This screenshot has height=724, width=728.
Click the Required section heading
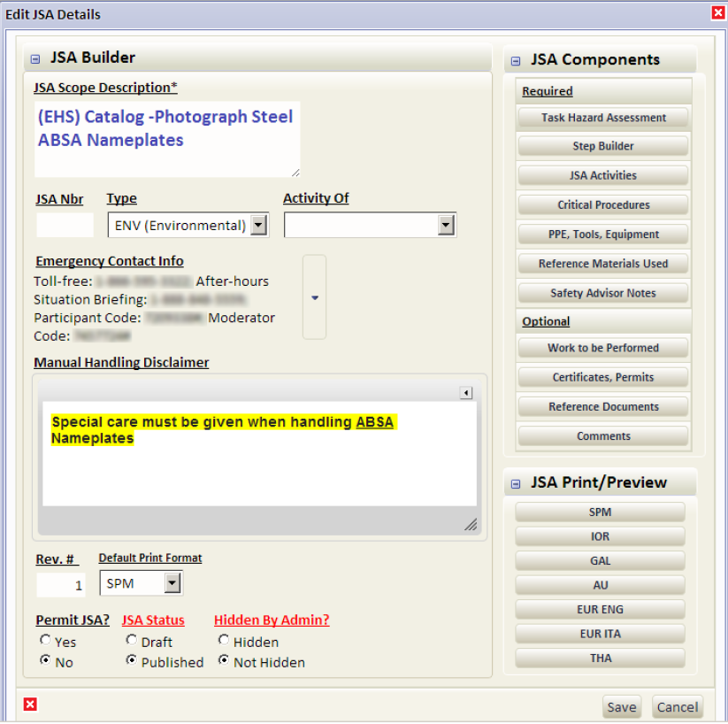548,91
